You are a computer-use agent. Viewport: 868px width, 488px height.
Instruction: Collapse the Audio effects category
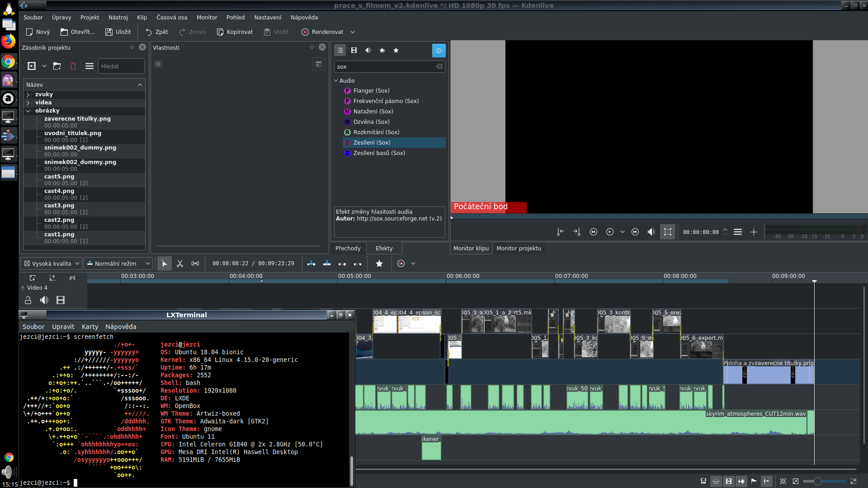[336, 80]
